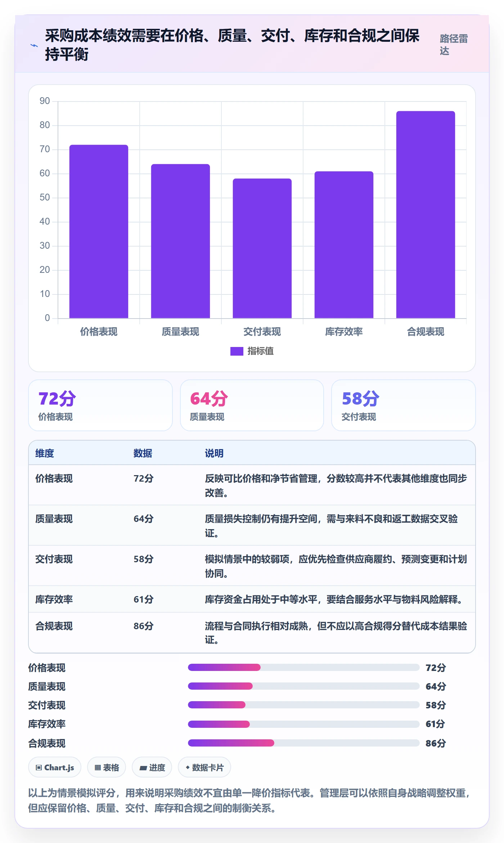
Task: Click the 路径雷达 label in header
Action: coord(454,45)
